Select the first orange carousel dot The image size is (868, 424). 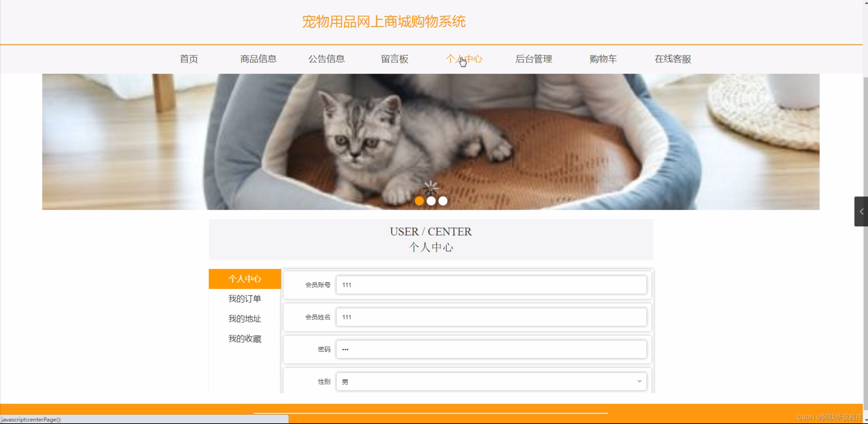[x=419, y=201]
